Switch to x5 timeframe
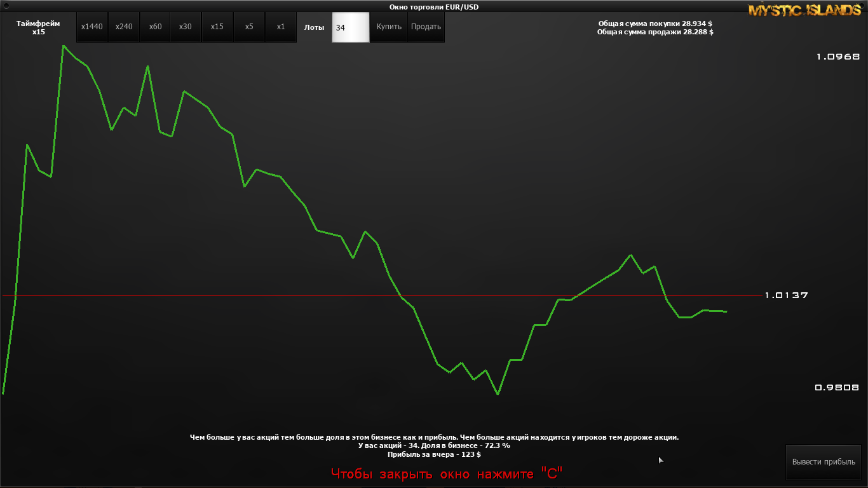The width and height of the screenshot is (868, 488). pos(249,27)
